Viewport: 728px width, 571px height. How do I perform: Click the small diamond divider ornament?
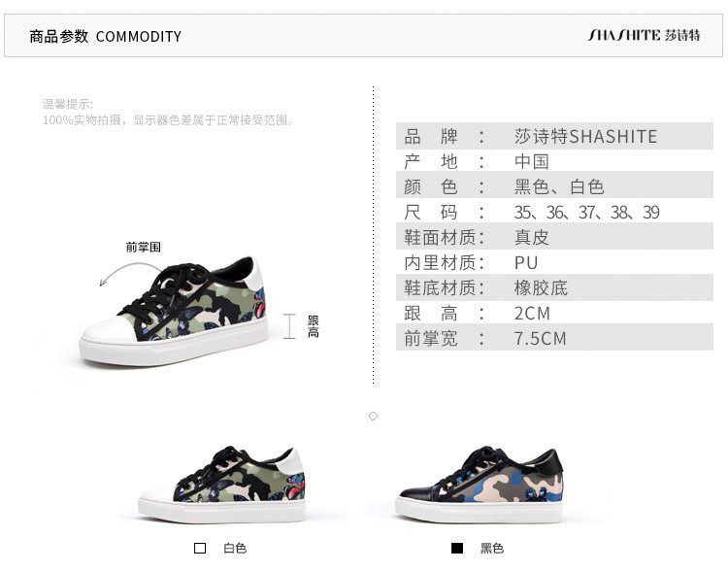(373, 416)
